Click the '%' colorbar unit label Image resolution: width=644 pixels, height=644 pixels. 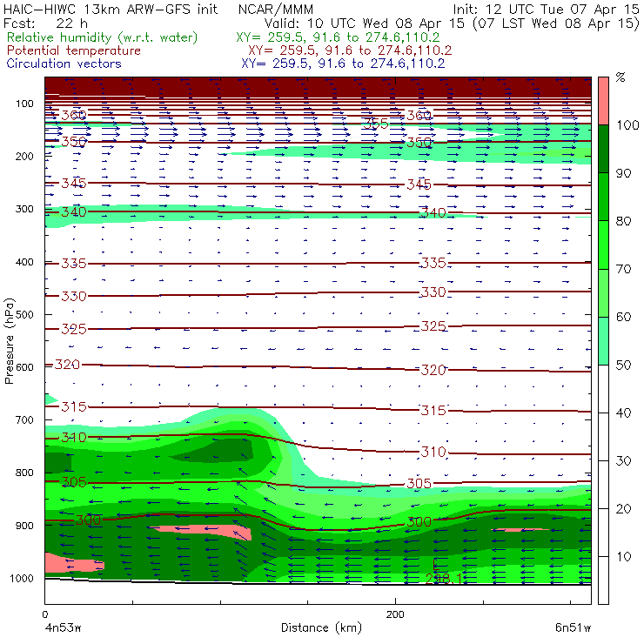621,77
